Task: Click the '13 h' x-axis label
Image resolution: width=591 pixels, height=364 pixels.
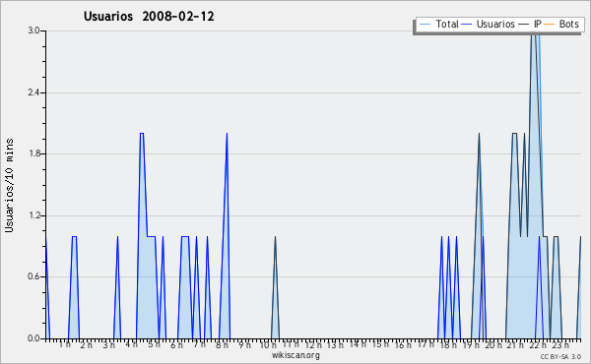Action: click(x=335, y=344)
